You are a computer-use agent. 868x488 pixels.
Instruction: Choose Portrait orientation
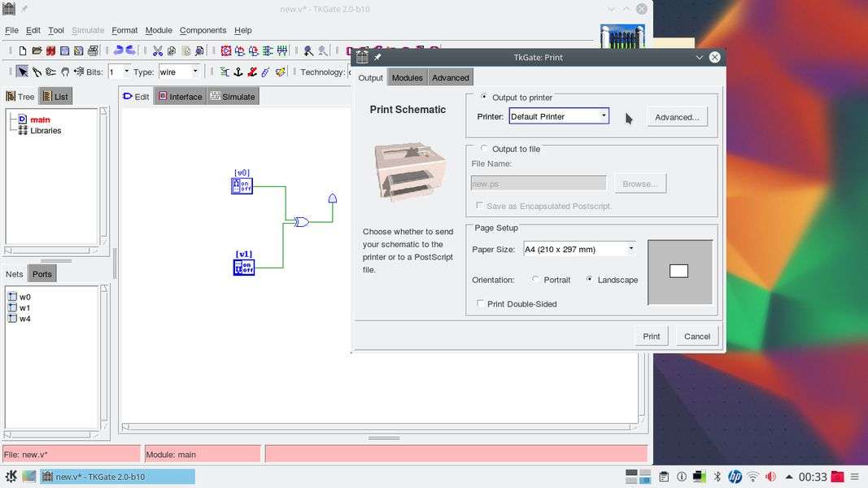tap(535, 280)
